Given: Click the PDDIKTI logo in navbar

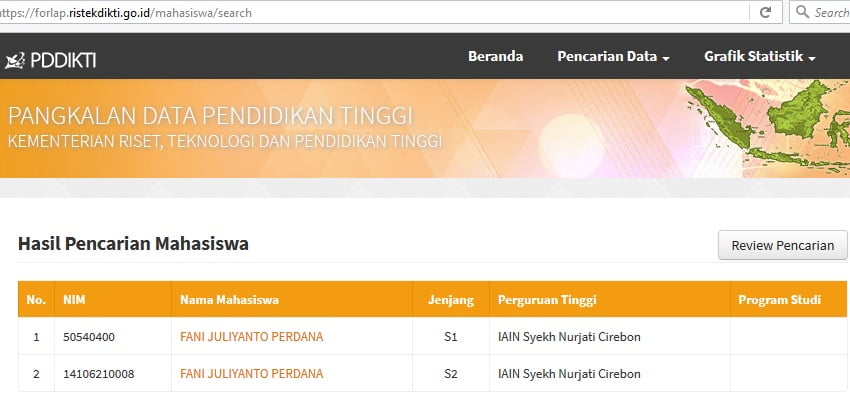Looking at the screenshot, I should pyautogui.click(x=51, y=59).
